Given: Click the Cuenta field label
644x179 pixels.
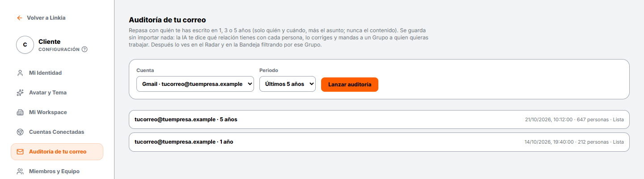Looking at the screenshot, I should pos(145,70).
